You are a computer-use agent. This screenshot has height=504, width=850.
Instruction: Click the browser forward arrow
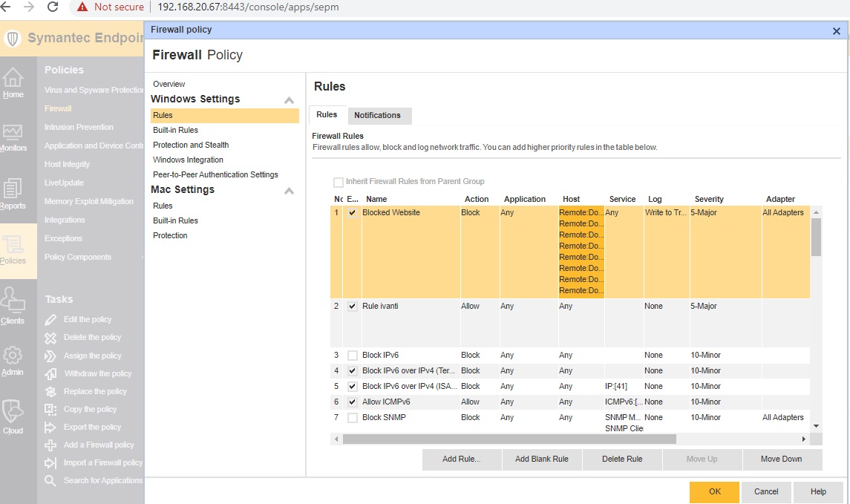point(29,7)
